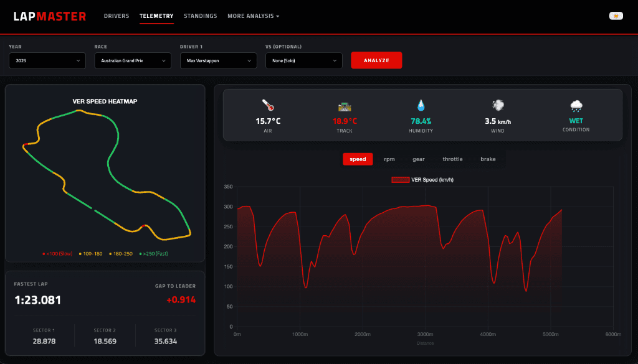The height and width of the screenshot is (364, 638).
Task: Switch to the STANDINGS tab
Action: click(200, 16)
